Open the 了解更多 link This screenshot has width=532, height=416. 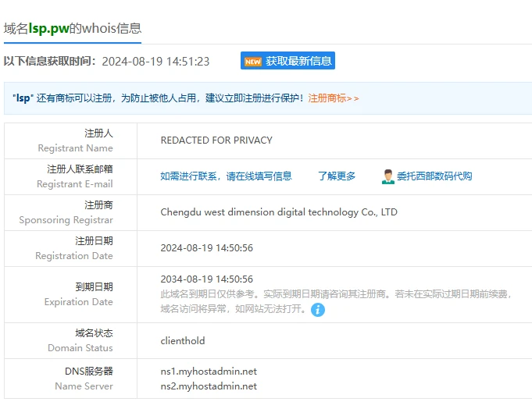coord(337,176)
